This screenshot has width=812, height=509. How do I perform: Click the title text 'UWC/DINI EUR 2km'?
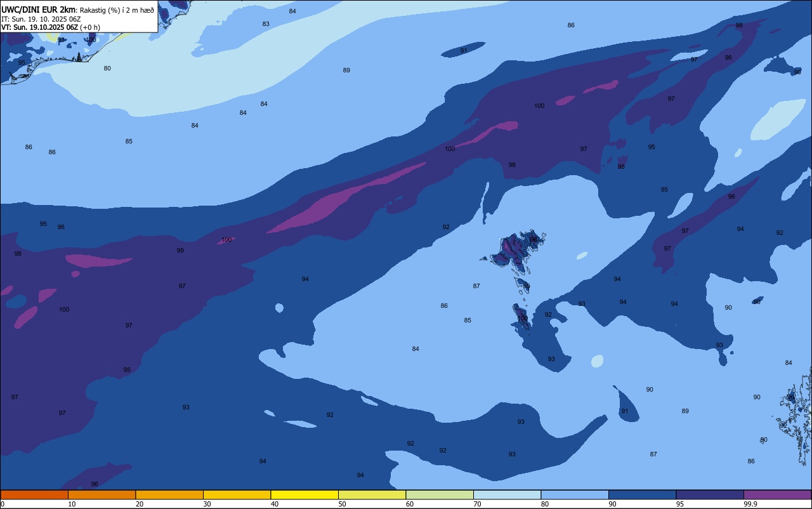pos(38,10)
